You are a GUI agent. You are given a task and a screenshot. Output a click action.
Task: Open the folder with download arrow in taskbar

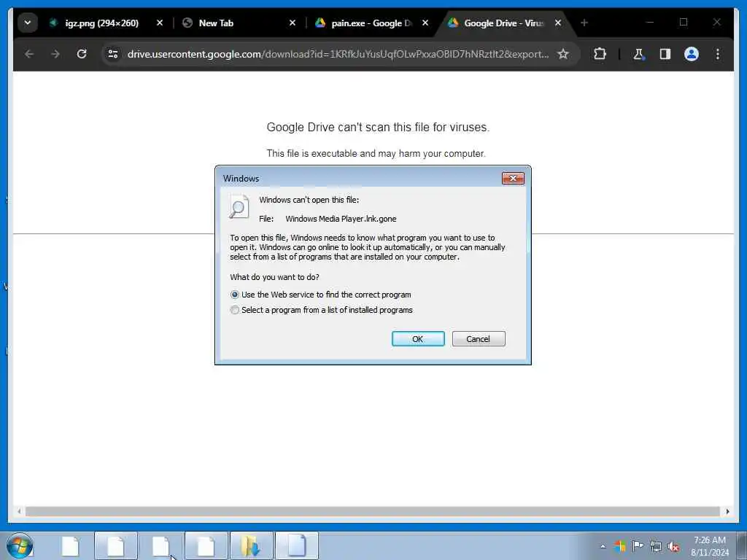click(x=251, y=545)
